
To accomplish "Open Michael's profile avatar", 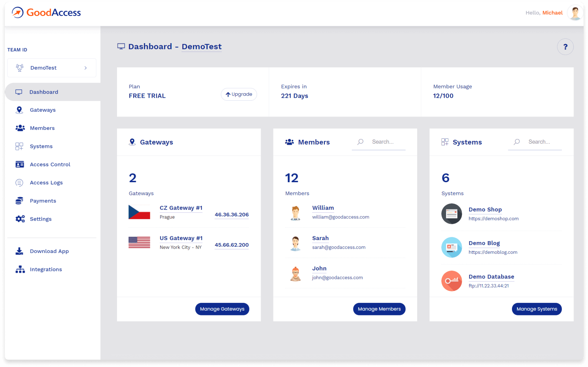I will (575, 13).
